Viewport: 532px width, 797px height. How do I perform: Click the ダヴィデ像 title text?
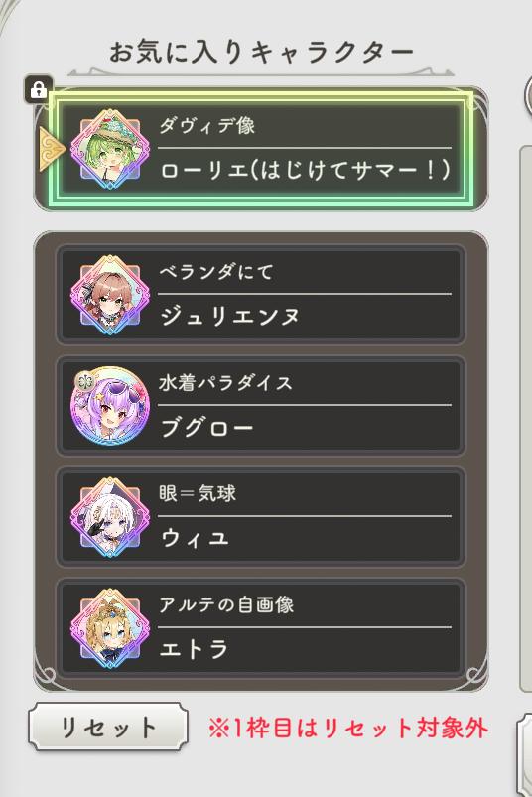207,125
